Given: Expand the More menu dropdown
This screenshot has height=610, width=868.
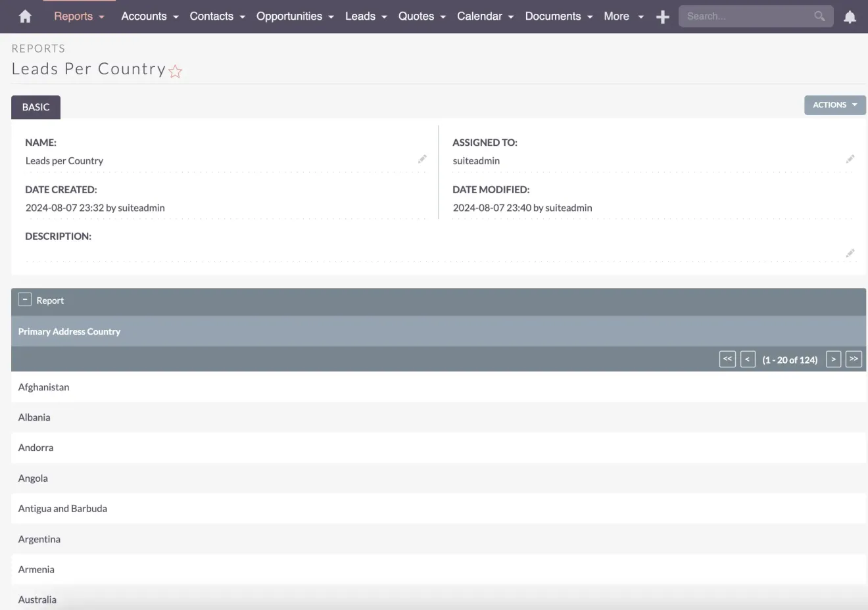Looking at the screenshot, I should [622, 16].
